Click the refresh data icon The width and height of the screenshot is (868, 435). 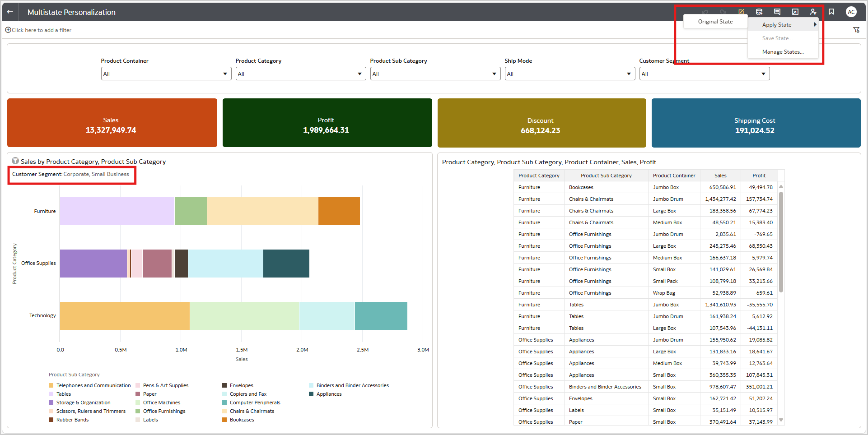pyautogui.click(x=759, y=12)
